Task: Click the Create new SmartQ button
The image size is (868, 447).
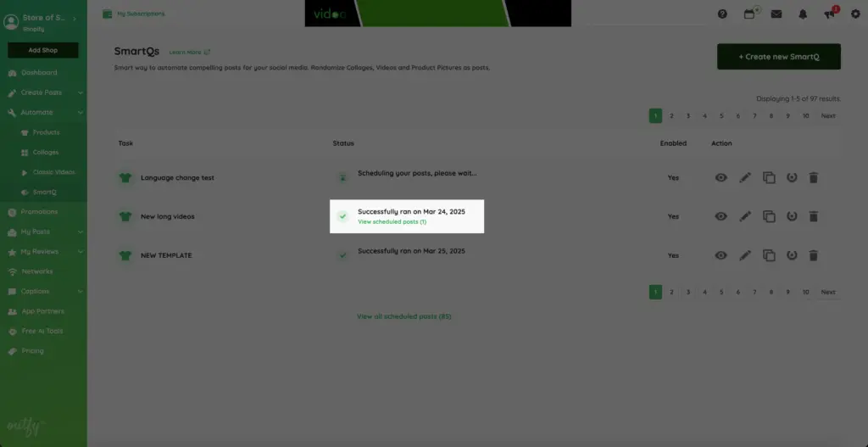Action: tap(778, 57)
